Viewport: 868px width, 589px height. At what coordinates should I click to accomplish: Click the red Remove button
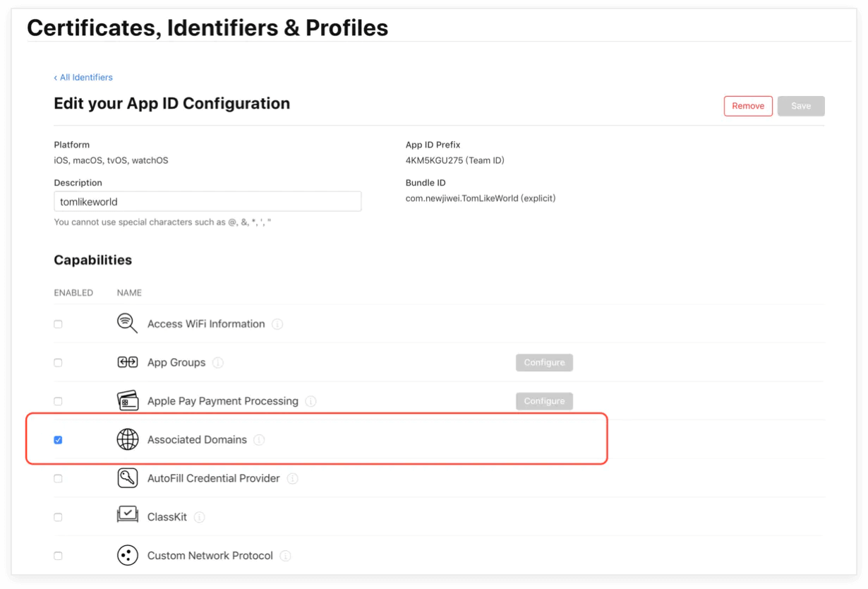click(748, 106)
